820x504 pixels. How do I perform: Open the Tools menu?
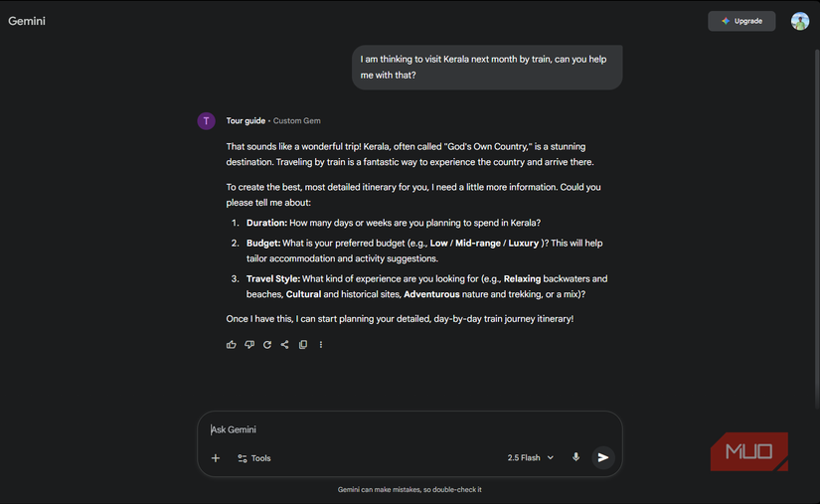(254, 458)
